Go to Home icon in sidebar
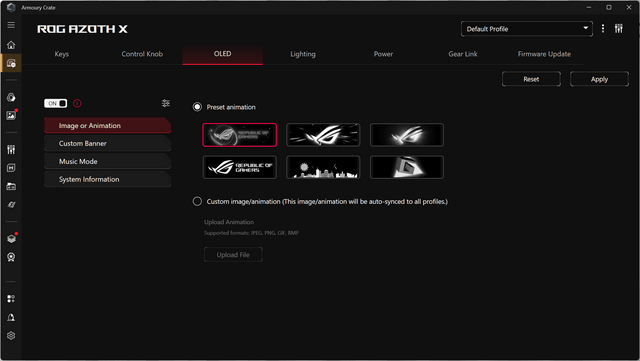Image resolution: width=640 pixels, height=361 pixels. [11, 45]
